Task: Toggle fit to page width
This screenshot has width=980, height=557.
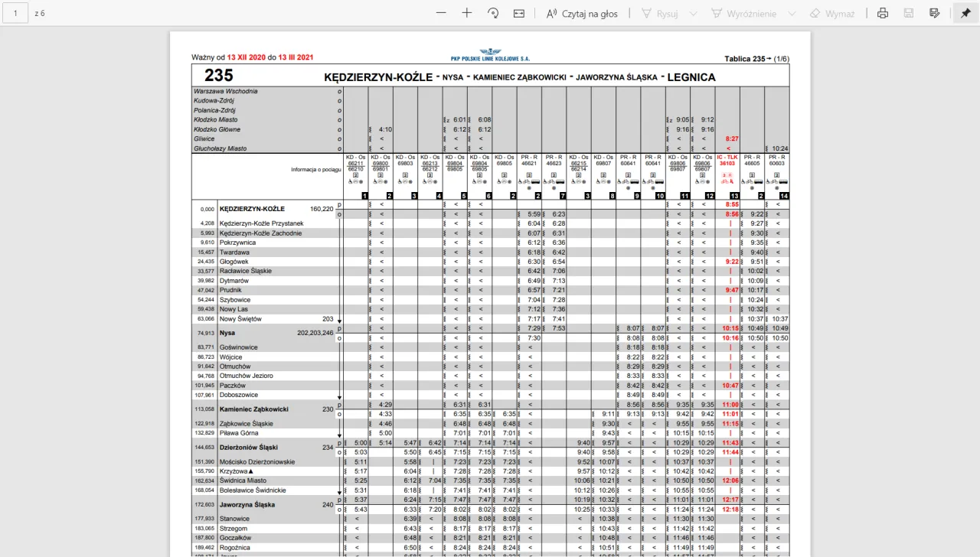Action: click(x=519, y=13)
